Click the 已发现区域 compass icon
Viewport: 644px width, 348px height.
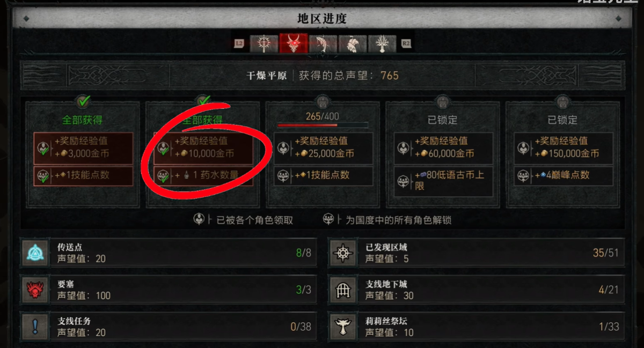(344, 253)
